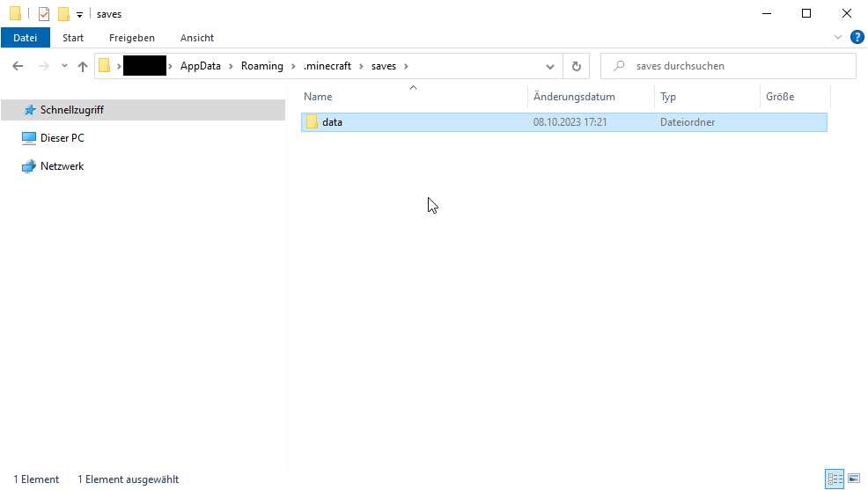This screenshot has height=490, width=868.
Task: Click the data folder icon
Action: click(313, 121)
